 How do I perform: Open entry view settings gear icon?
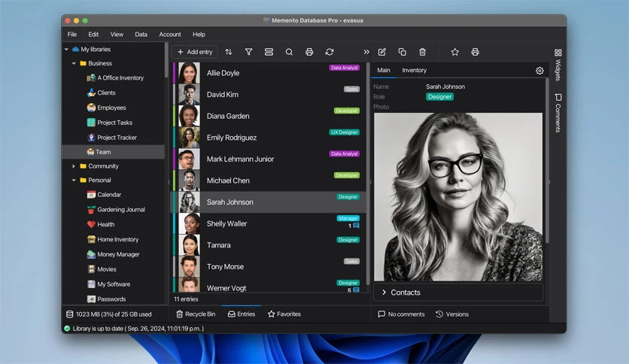pyautogui.click(x=539, y=71)
